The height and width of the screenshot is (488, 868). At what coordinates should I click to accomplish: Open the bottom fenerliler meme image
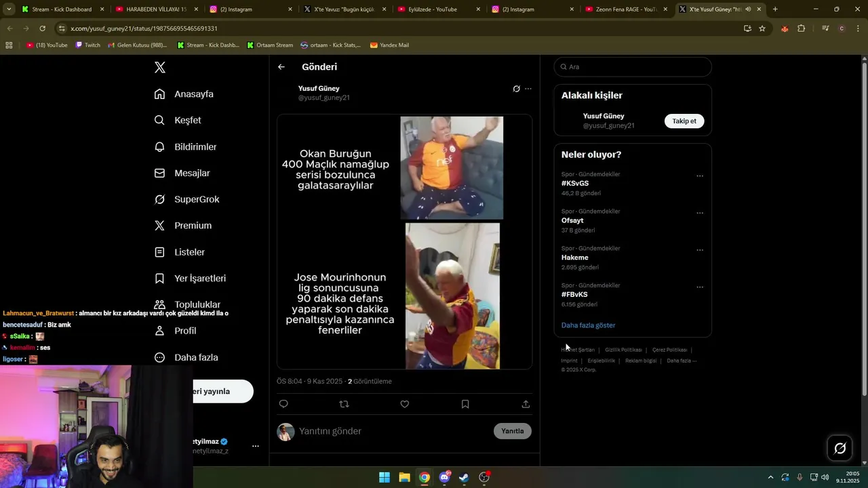tap(452, 296)
